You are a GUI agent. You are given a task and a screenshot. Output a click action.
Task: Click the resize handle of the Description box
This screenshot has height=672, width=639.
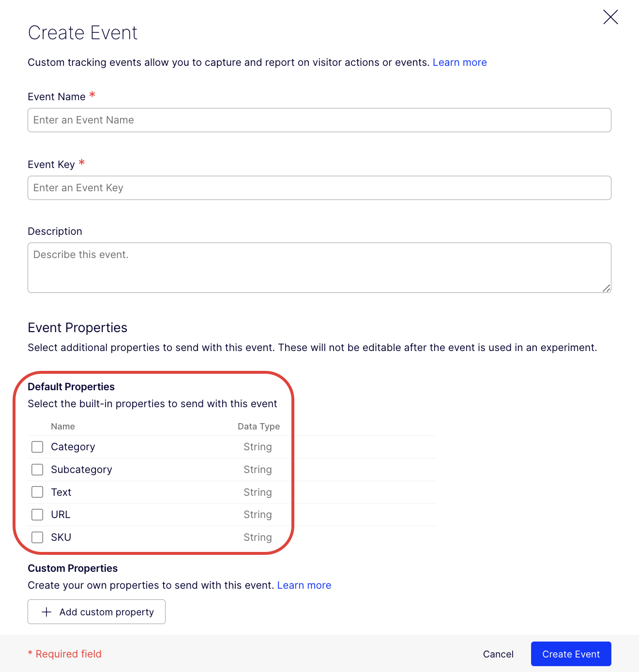pos(606,288)
